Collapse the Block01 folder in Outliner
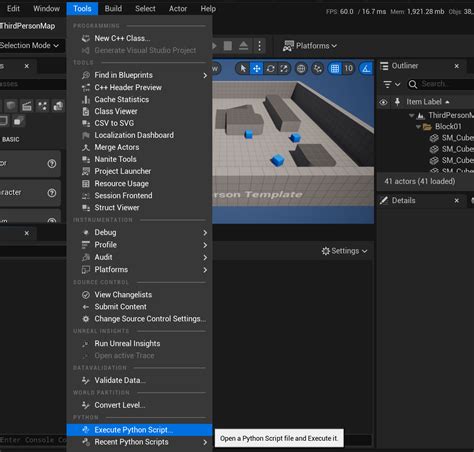474x452 pixels. [418, 127]
